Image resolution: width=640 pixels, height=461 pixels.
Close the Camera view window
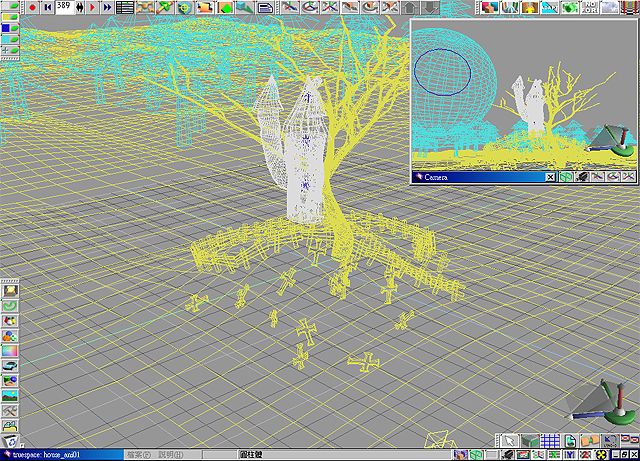click(x=550, y=177)
